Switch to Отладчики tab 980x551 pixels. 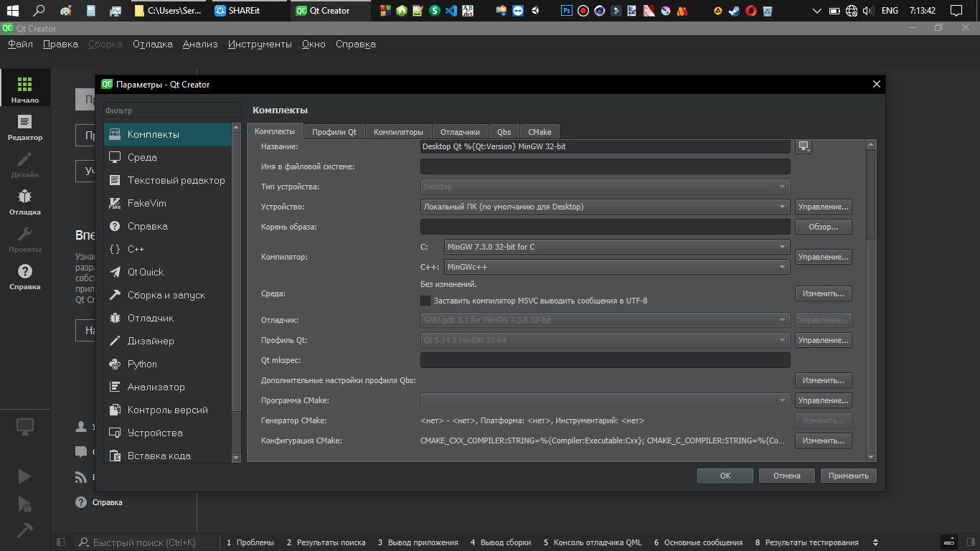[460, 132]
